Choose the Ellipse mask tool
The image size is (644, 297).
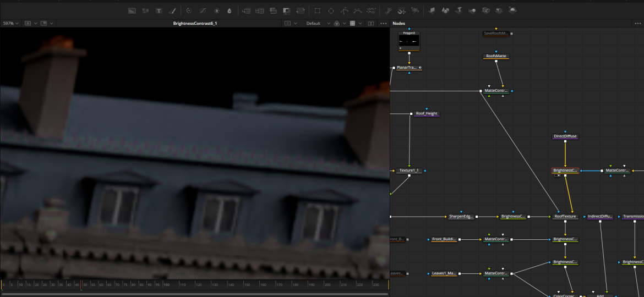[x=331, y=10]
